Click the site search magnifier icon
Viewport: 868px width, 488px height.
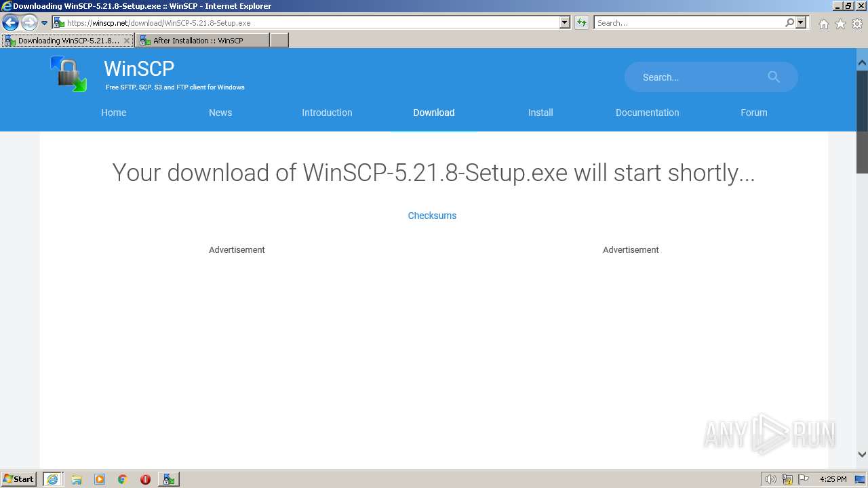pyautogui.click(x=774, y=77)
